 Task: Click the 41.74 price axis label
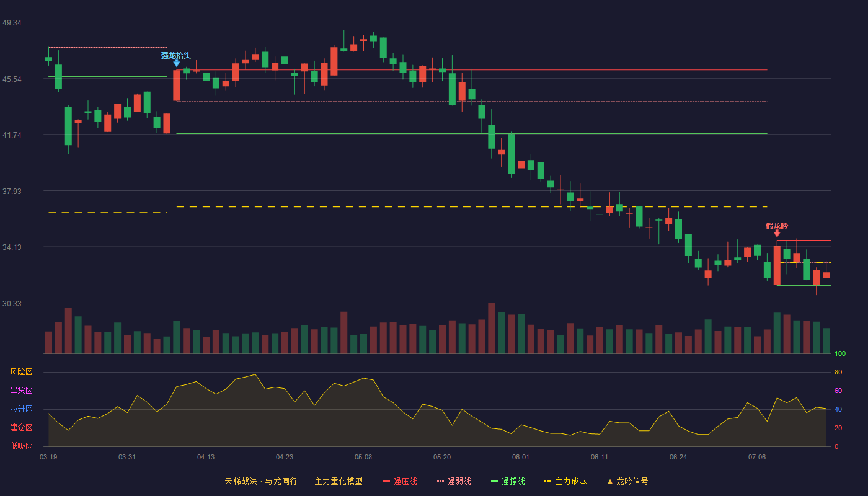pos(12,135)
